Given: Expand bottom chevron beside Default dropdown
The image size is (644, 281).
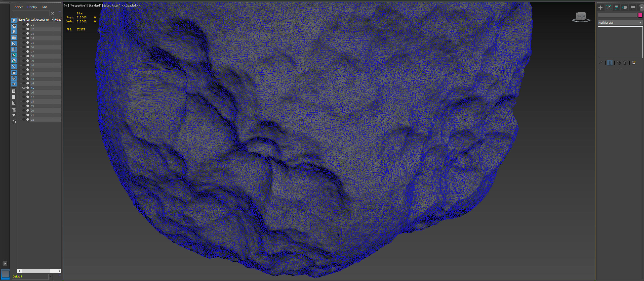Looking at the screenshot, I should pos(60,275).
